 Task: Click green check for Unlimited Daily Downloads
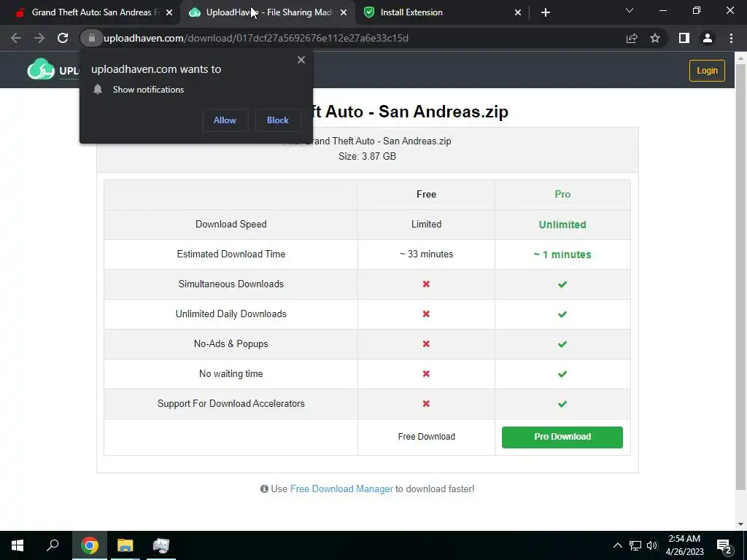562,314
